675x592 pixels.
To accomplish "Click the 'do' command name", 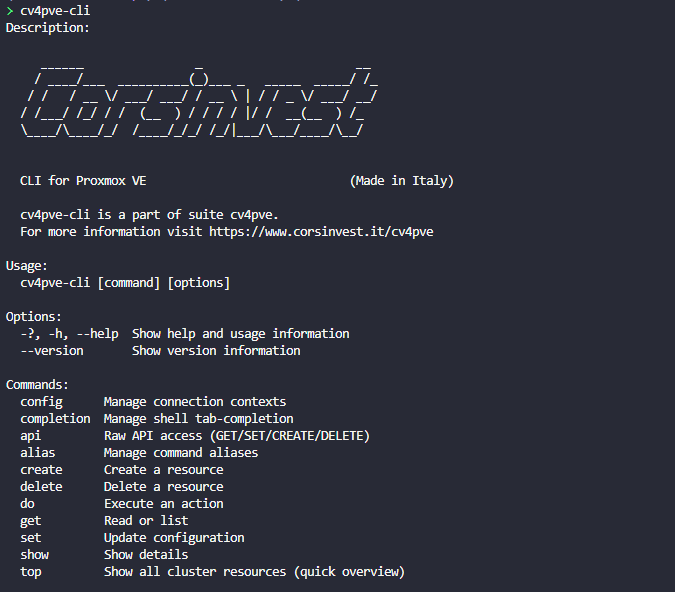I will [x=27, y=504].
